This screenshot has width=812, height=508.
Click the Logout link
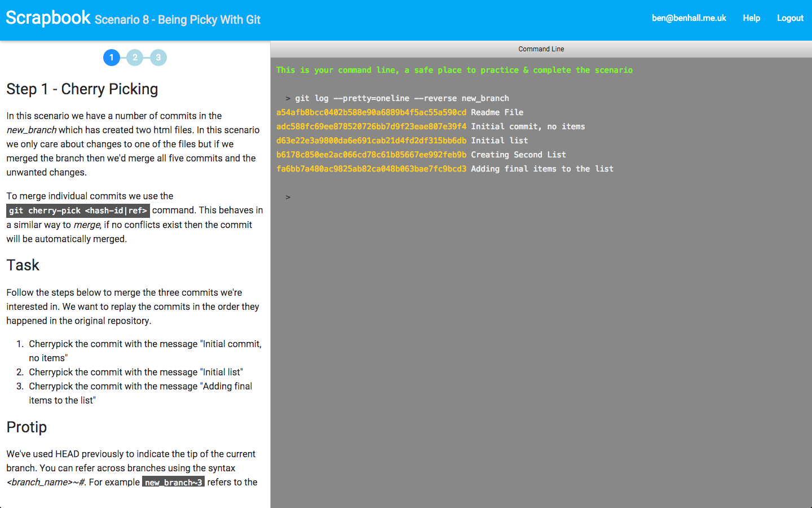(x=790, y=18)
